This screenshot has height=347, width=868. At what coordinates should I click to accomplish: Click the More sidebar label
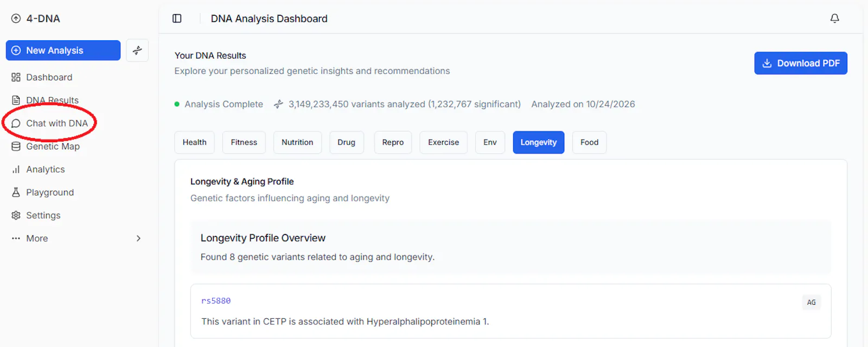37,238
